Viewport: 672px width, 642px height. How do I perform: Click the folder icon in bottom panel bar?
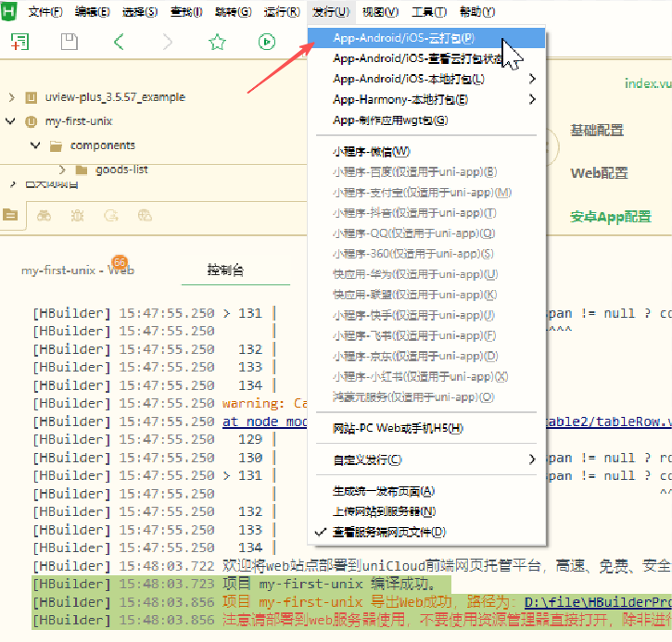[10, 215]
